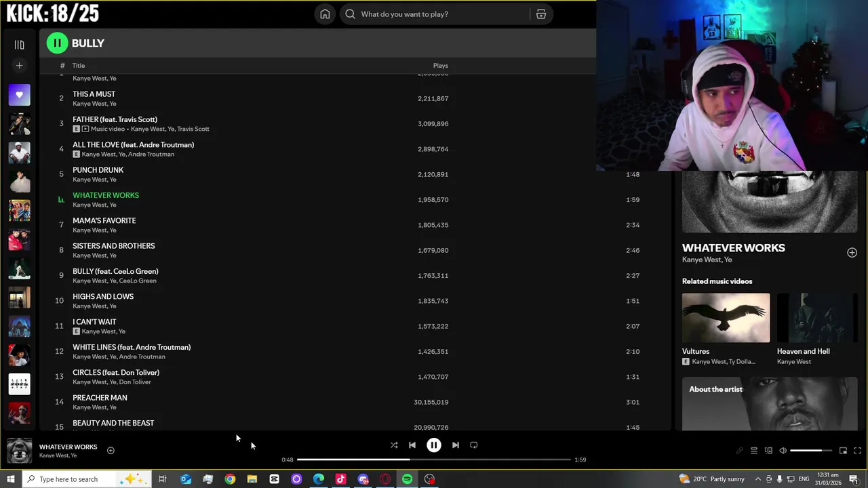
Task: Add WHATEVER WORKS to library in right panel
Action: pyautogui.click(x=852, y=253)
